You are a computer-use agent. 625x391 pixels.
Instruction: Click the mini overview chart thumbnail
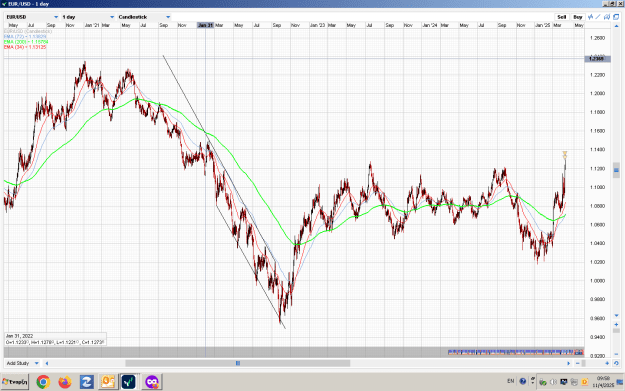point(515,352)
